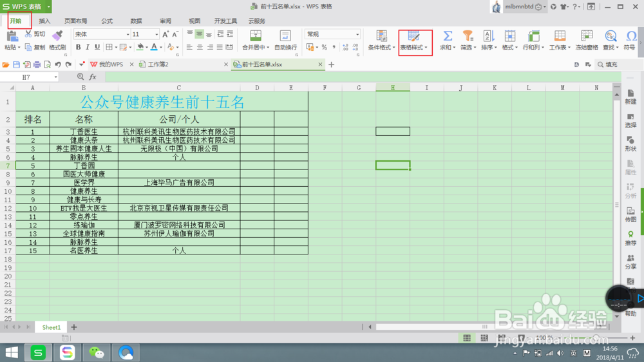The width and height of the screenshot is (644, 362).
Task: Click the Cut (剪切) scissors icon
Action: [28, 33]
